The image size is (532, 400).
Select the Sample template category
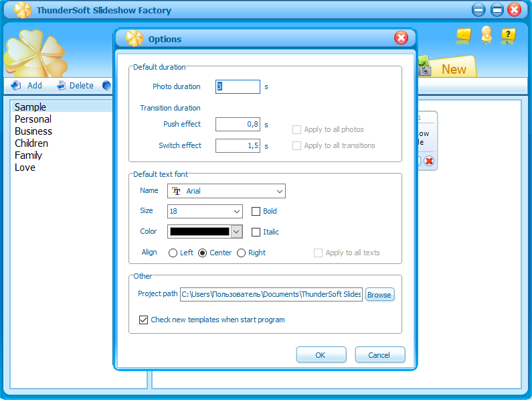[x=62, y=107]
